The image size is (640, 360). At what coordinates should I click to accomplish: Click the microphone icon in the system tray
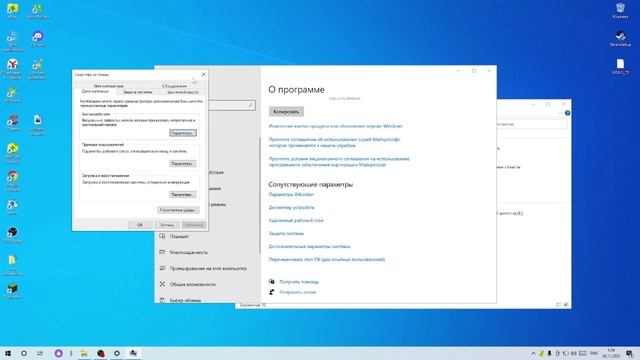[x=549, y=353]
